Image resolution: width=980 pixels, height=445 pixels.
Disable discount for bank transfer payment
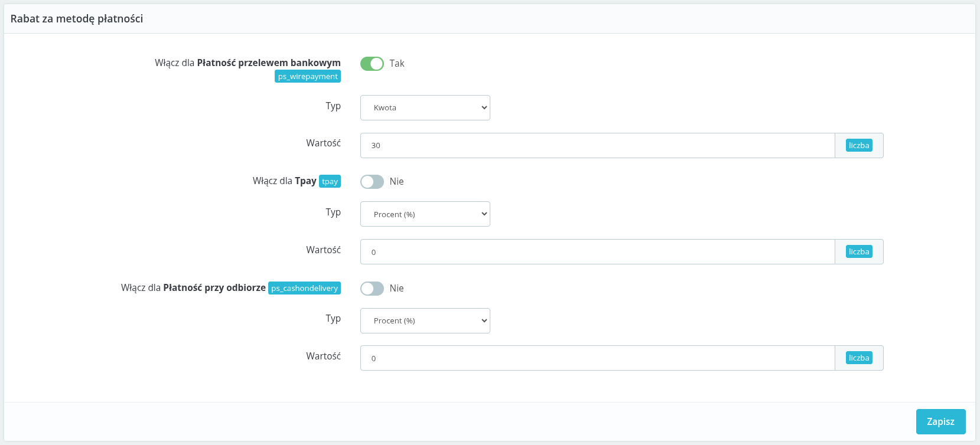(372, 64)
